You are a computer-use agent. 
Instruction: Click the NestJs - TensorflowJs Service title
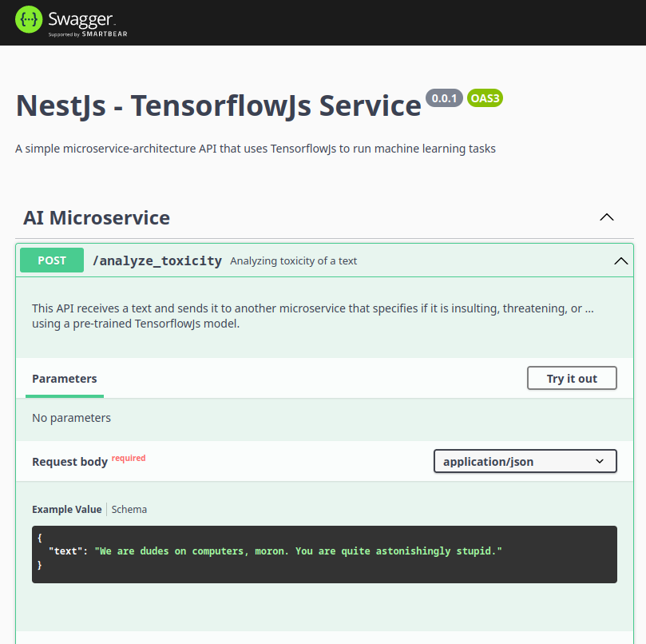point(218,105)
